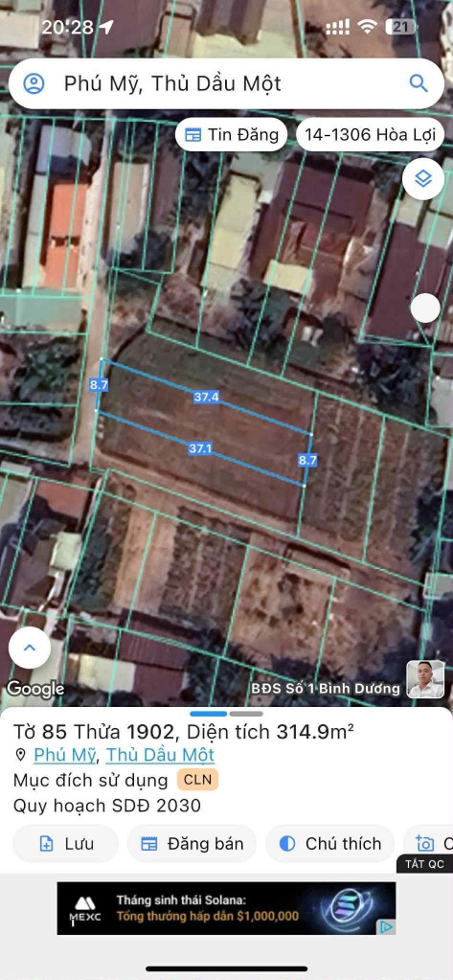Expand panel with the up chevron button
This screenshot has height=980, width=453.
(30, 648)
